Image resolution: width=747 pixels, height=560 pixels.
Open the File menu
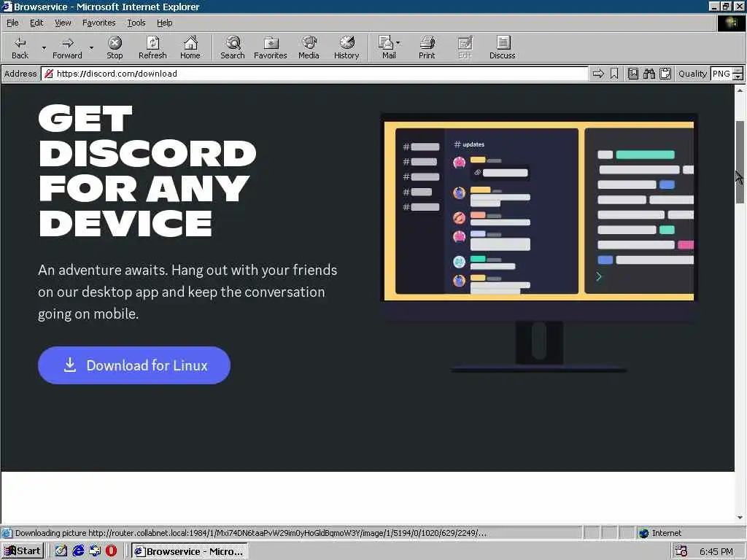(x=12, y=23)
